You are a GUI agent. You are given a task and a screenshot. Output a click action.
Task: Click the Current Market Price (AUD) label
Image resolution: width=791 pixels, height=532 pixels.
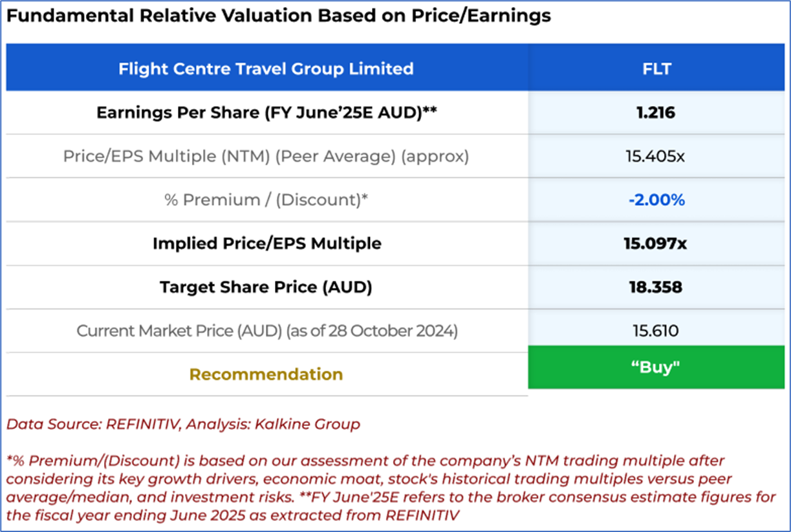[x=266, y=331]
